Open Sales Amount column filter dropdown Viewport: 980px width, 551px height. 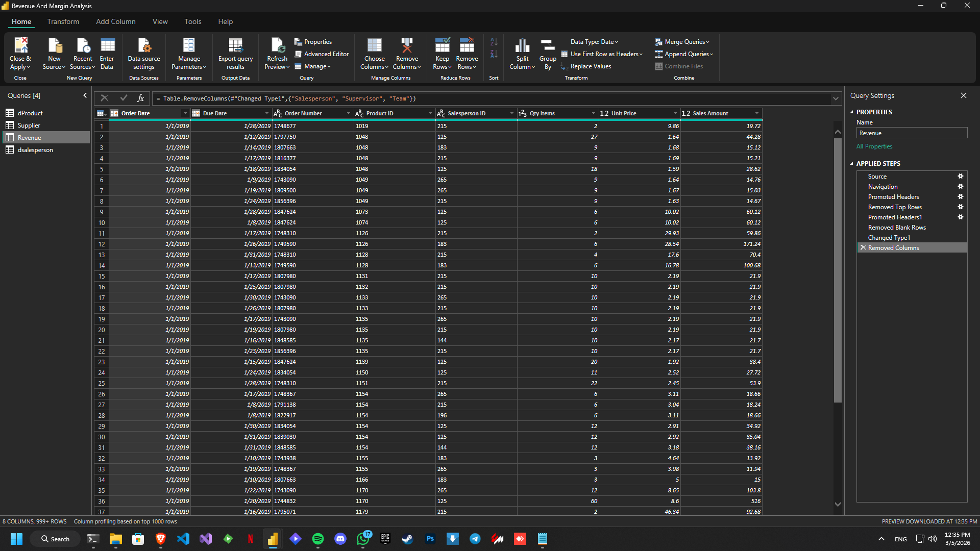pos(756,113)
